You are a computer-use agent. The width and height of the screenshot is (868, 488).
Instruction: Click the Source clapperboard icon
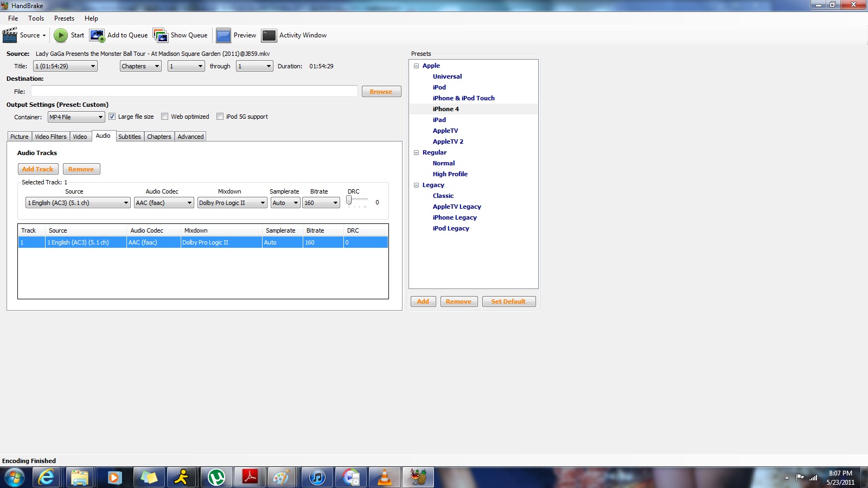click(10, 35)
